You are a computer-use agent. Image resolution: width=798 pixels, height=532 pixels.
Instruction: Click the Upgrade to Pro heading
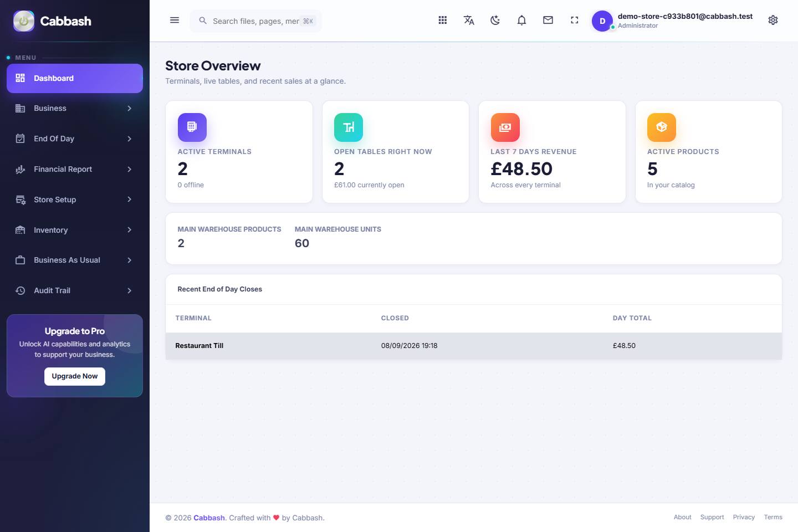pos(75,331)
